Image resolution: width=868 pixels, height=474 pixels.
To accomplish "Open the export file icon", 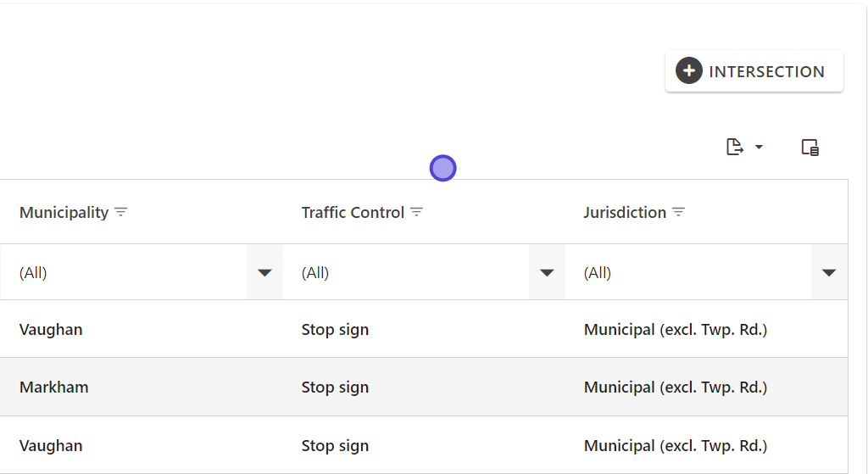I will pyautogui.click(x=735, y=148).
